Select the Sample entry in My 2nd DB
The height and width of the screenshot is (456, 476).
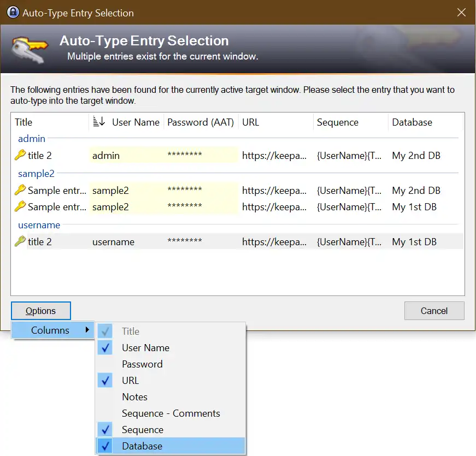tap(57, 190)
